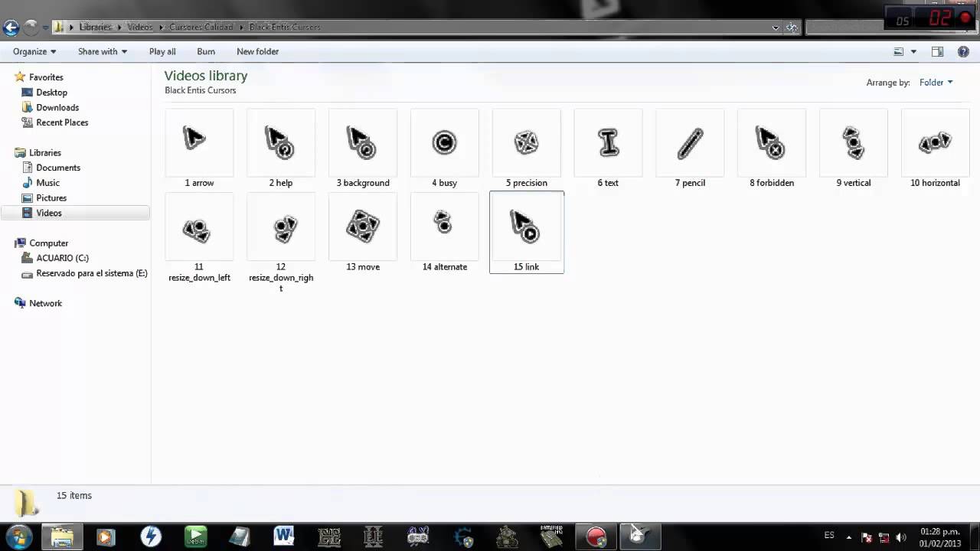980x551 pixels.
Task: Select the '11 resize_down_left' cursor file
Action: pos(199,238)
